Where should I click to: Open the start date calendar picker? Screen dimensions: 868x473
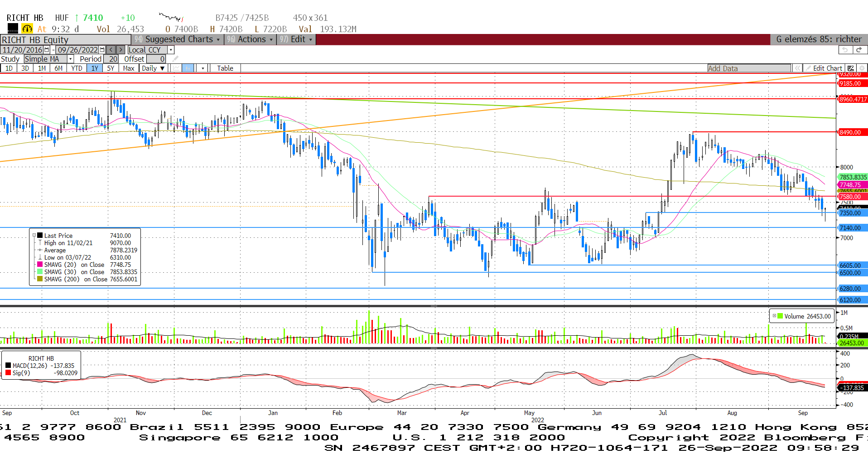tap(47, 50)
